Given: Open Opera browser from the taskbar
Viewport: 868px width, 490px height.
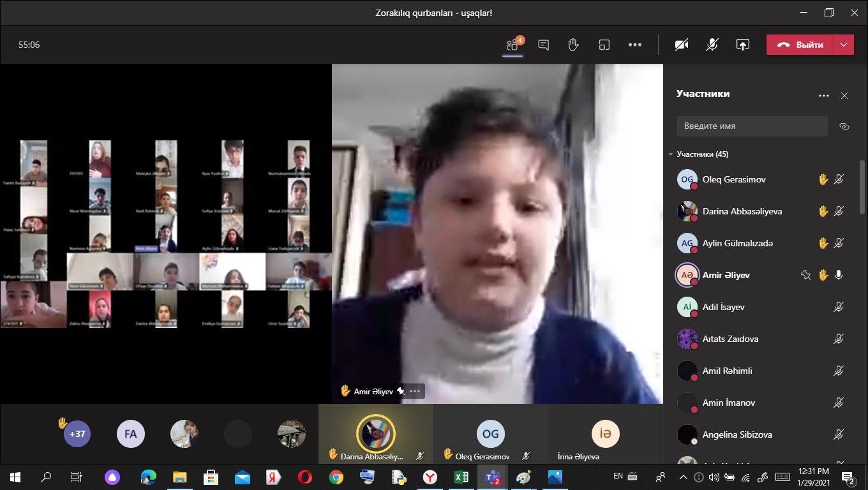Looking at the screenshot, I should [x=304, y=477].
